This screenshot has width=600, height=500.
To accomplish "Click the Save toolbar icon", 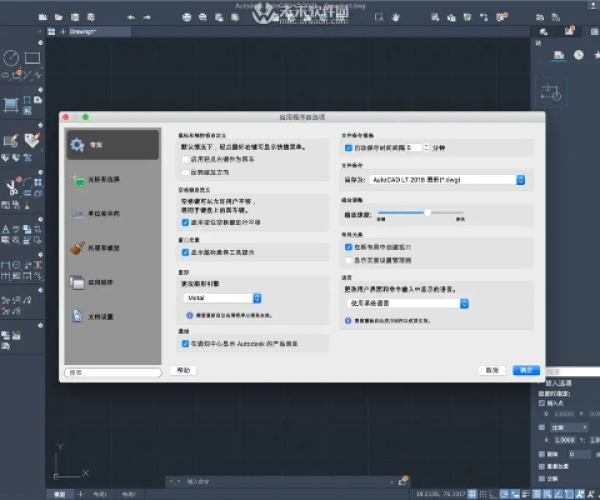I will pyautogui.click(x=75, y=17).
